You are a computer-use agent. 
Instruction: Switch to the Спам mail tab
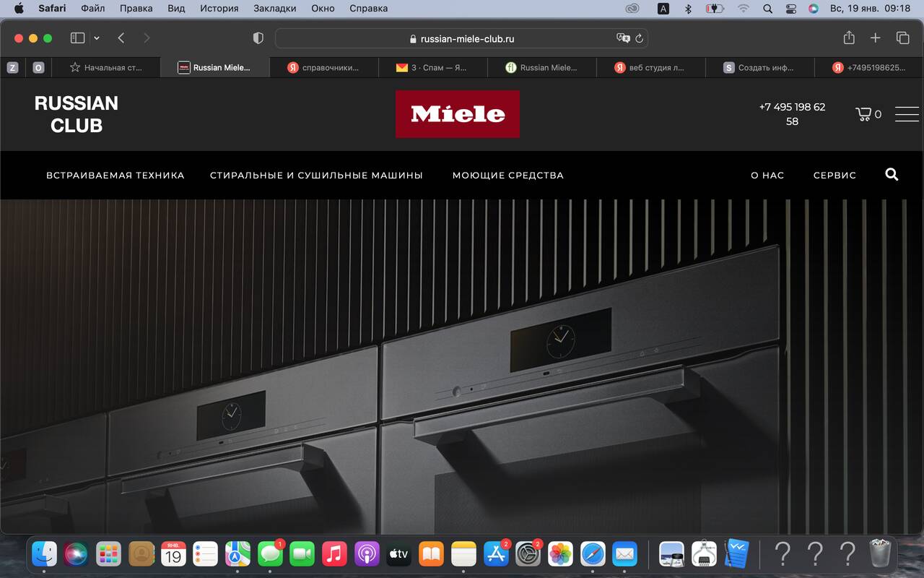[x=433, y=67]
